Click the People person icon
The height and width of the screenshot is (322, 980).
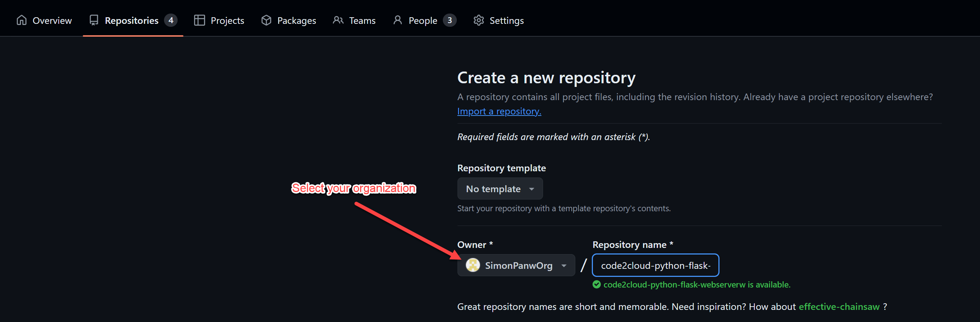(398, 20)
